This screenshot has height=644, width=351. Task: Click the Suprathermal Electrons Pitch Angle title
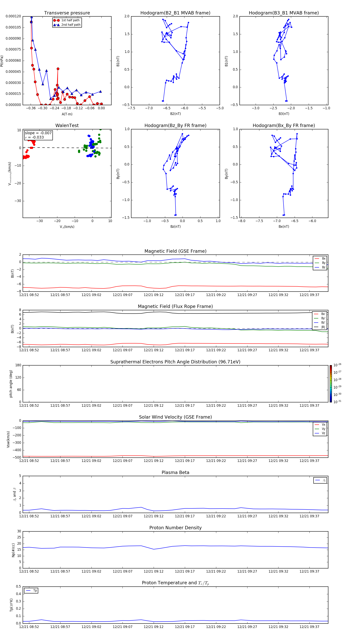[x=175, y=362]
